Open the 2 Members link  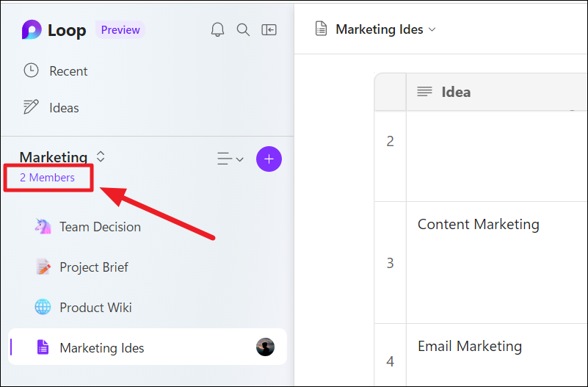[47, 178]
